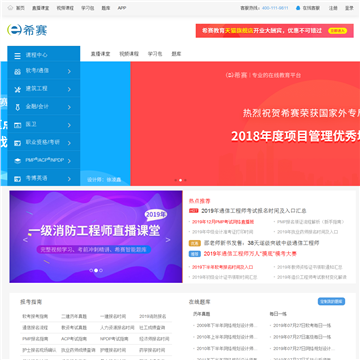Open the 视频课程 tab in navigation bar
The height and width of the screenshot is (360, 360).
[129, 54]
